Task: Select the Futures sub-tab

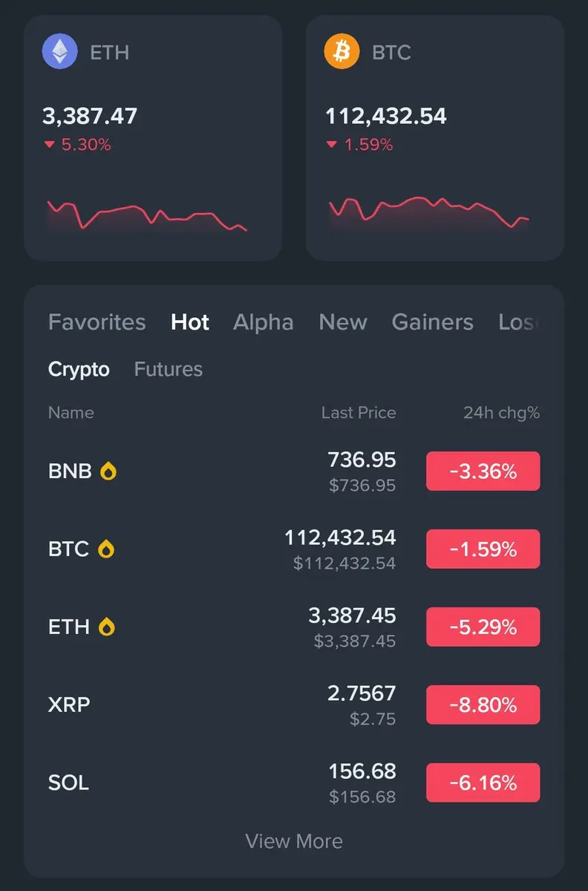Action: [169, 369]
